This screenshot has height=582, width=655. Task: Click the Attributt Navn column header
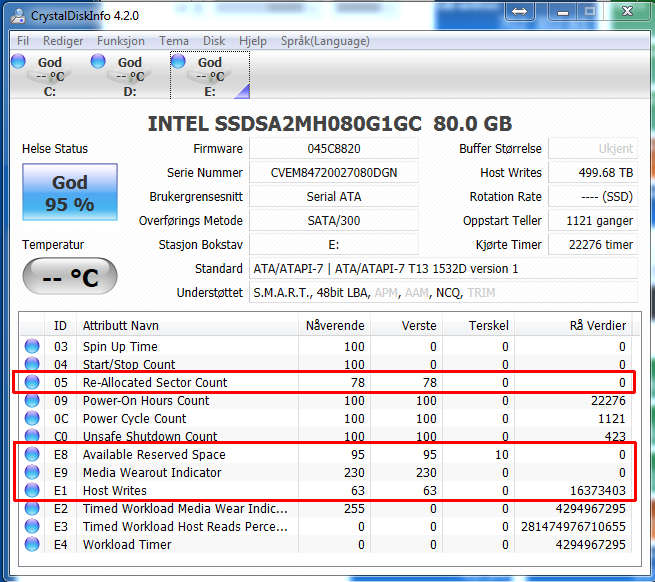pos(187,325)
